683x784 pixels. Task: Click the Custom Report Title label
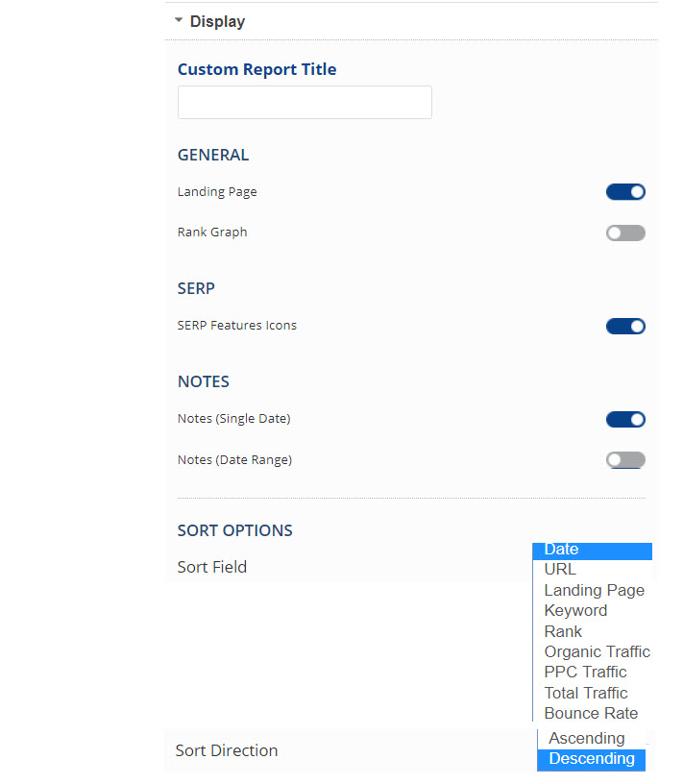[256, 69]
